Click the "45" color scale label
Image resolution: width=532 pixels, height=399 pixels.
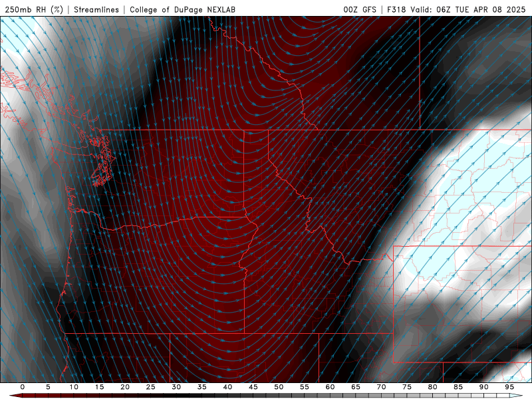[x=253, y=387]
